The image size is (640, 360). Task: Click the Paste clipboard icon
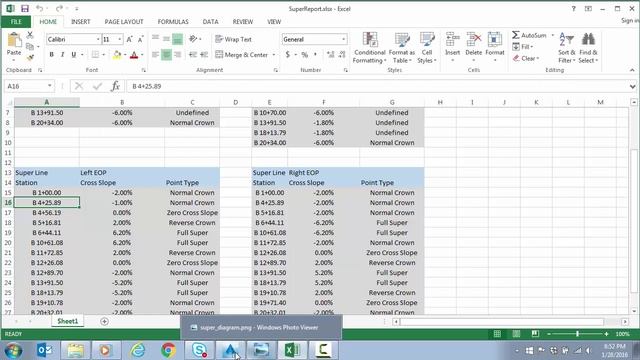tap(14, 40)
